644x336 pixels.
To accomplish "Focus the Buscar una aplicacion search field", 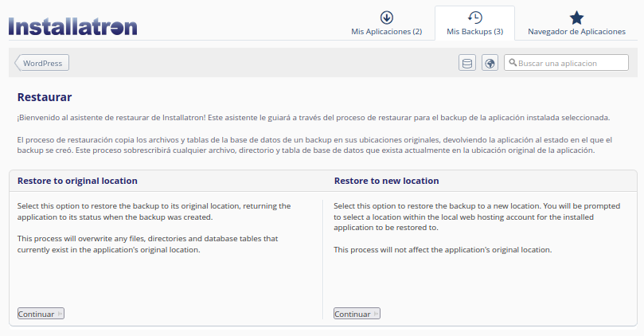I will tap(567, 63).
